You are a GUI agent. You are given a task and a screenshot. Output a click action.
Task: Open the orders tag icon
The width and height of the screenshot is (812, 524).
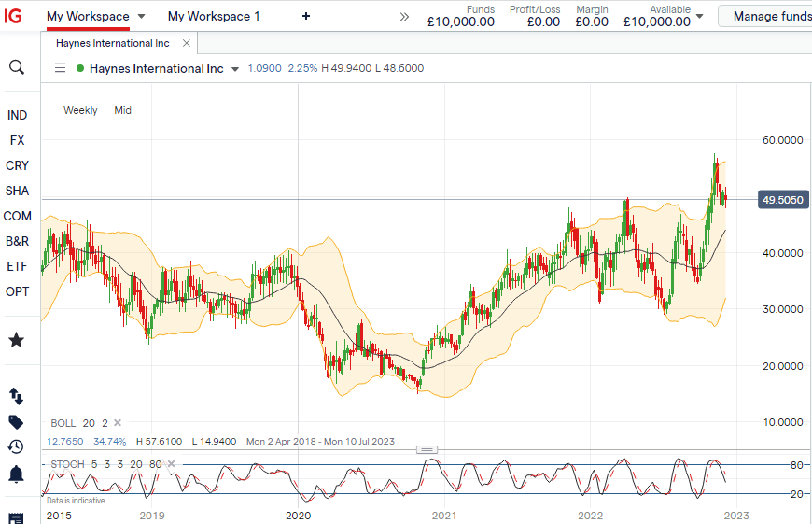click(17, 422)
